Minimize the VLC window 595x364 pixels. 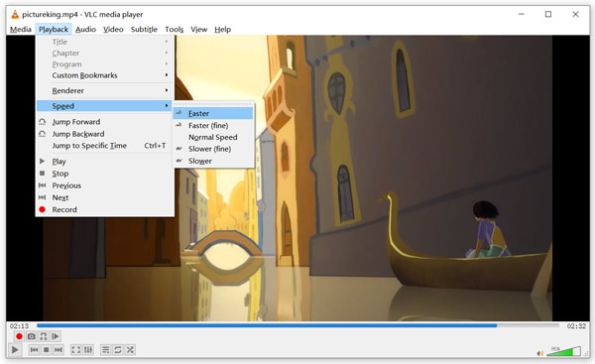(522, 14)
